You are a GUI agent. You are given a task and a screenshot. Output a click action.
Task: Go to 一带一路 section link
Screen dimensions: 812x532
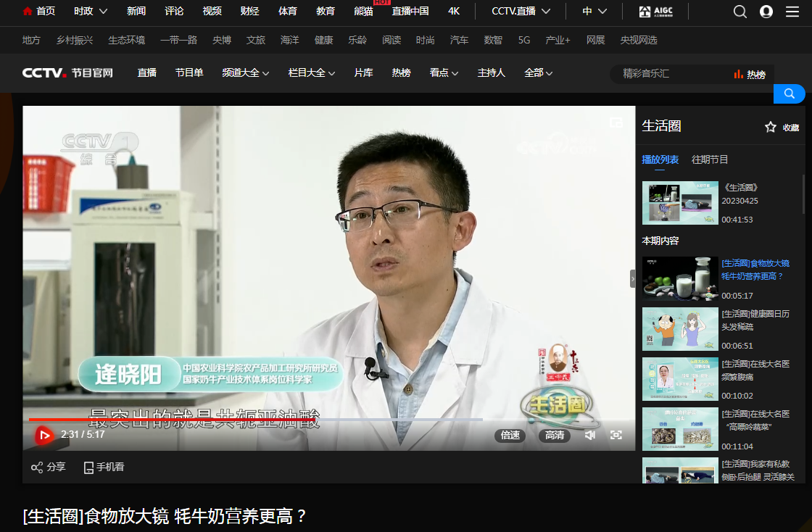[x=178, y=41]
